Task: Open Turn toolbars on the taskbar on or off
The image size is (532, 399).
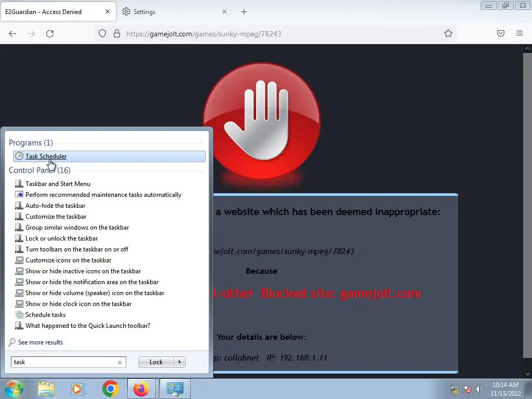Action: tap(77, 249)
